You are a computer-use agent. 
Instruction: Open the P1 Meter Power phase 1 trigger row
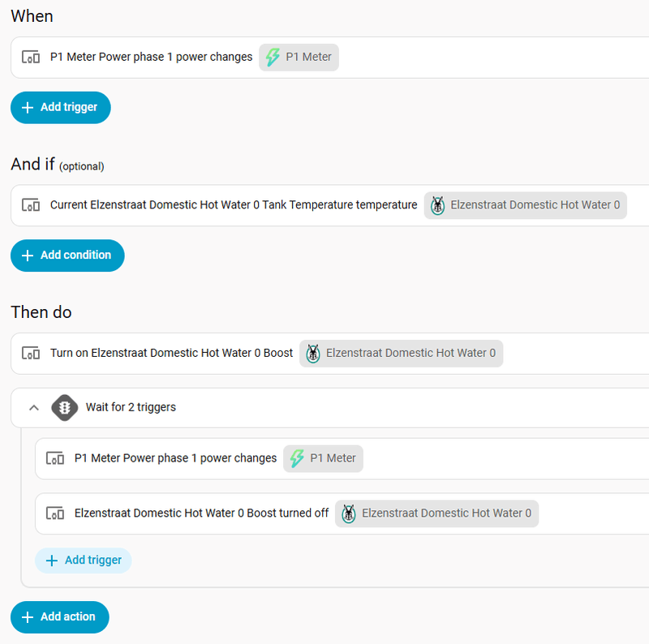click(x=330, y=57)
